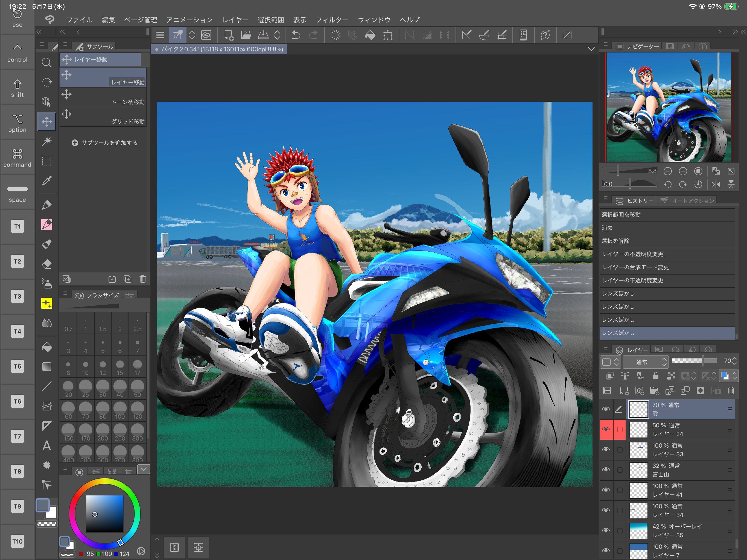Click サブツールを追加する button
Viewport: 747px width, 560px height.
point(105,142)
